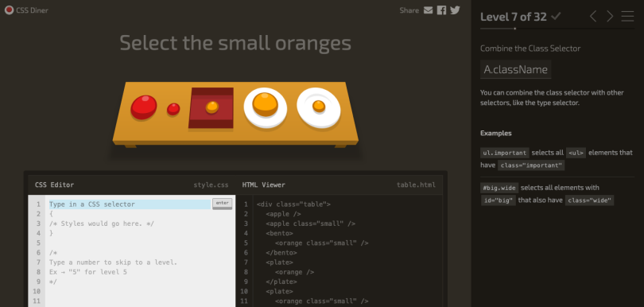Click the class="wide" code snippet
The height and width of the screenshot is (307, 644).
tap(589, 200)
